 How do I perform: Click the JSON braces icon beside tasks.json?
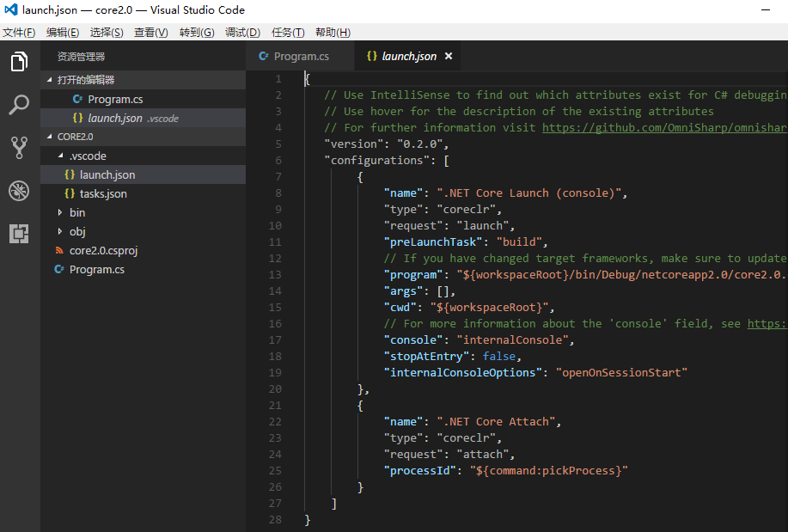(x=70, y=193)
